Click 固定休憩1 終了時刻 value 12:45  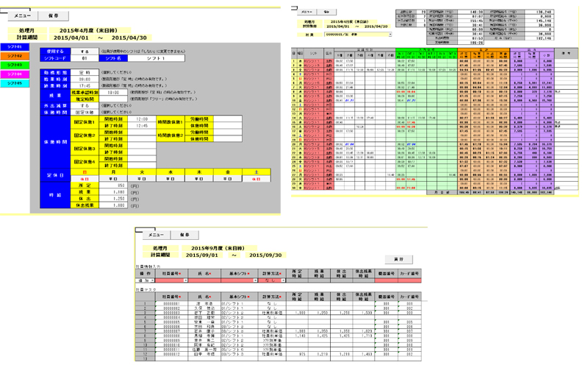pos(142,126)
